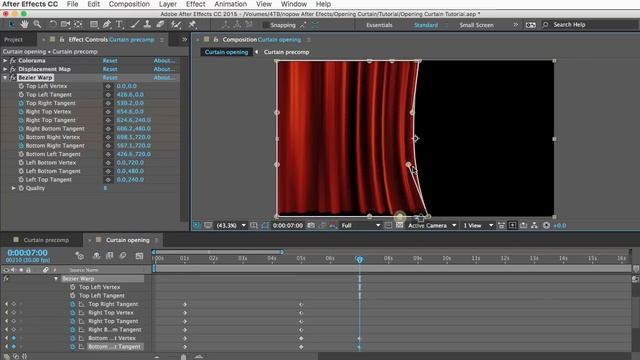Select the Zoom magnifier tool

(37, 24)
